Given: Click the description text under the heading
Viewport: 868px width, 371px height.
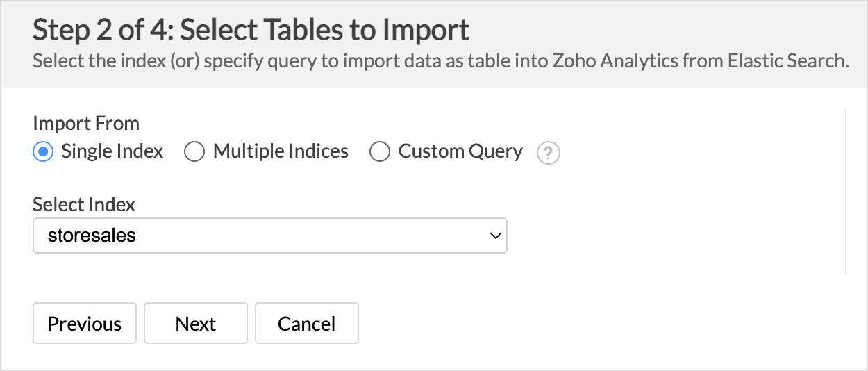Looking at the screenshot, I should tap(441, 60).
